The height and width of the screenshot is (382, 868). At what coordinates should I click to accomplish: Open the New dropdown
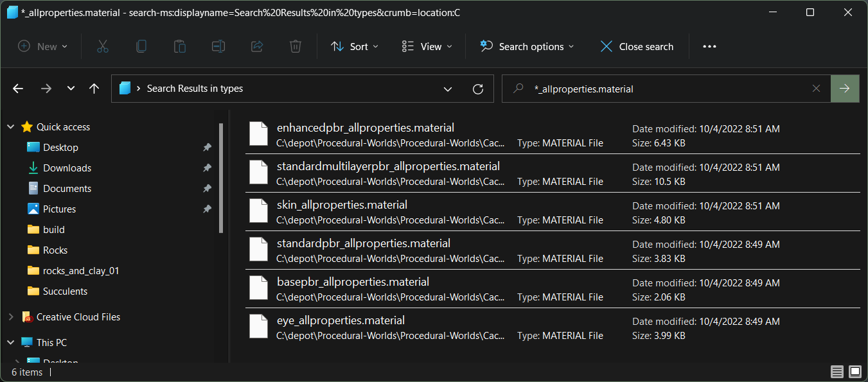(x=42, y=46)
